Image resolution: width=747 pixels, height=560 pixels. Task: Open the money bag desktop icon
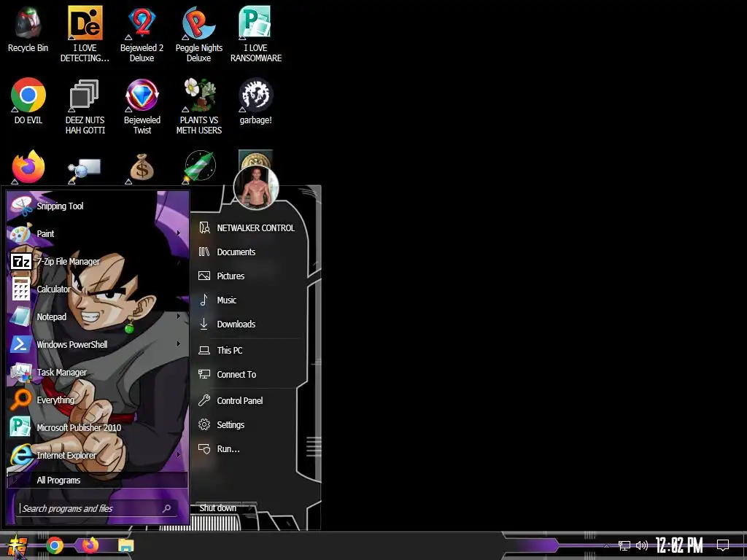click(142, 168)
